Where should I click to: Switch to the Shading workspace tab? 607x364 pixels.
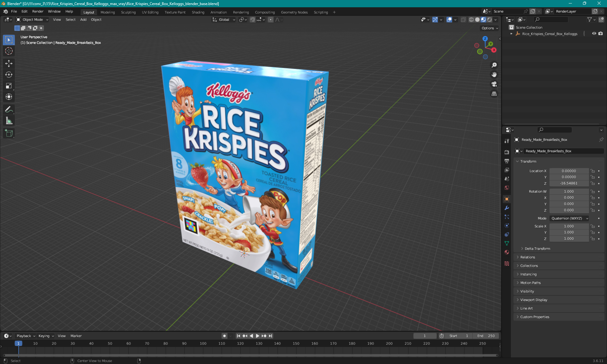click(198, 12)
